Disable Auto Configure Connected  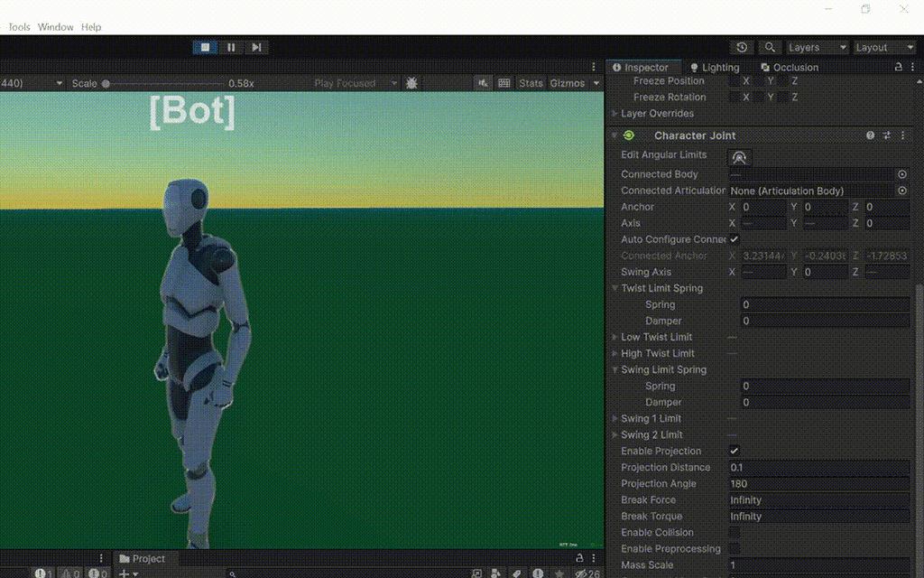point(734,239)
